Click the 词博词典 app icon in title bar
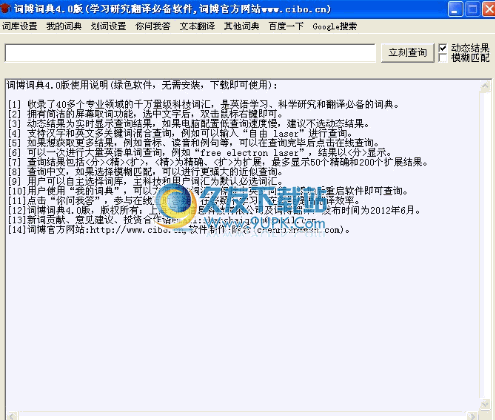 point(6,9)
